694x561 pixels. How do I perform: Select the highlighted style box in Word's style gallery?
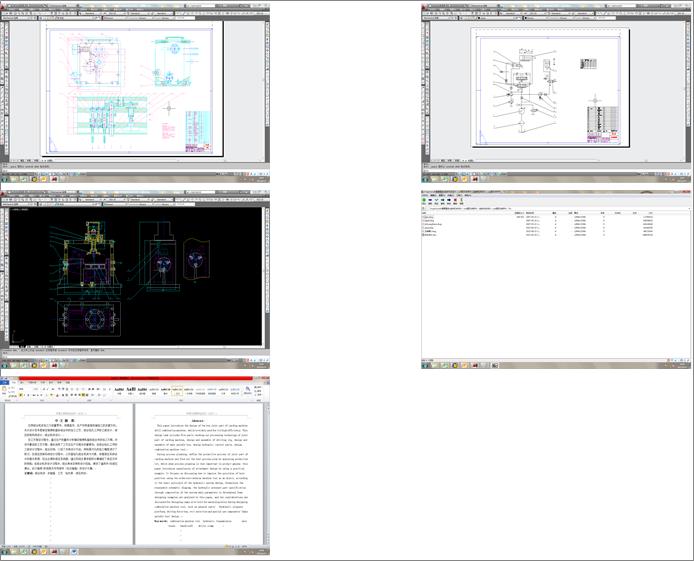[177, 390]
